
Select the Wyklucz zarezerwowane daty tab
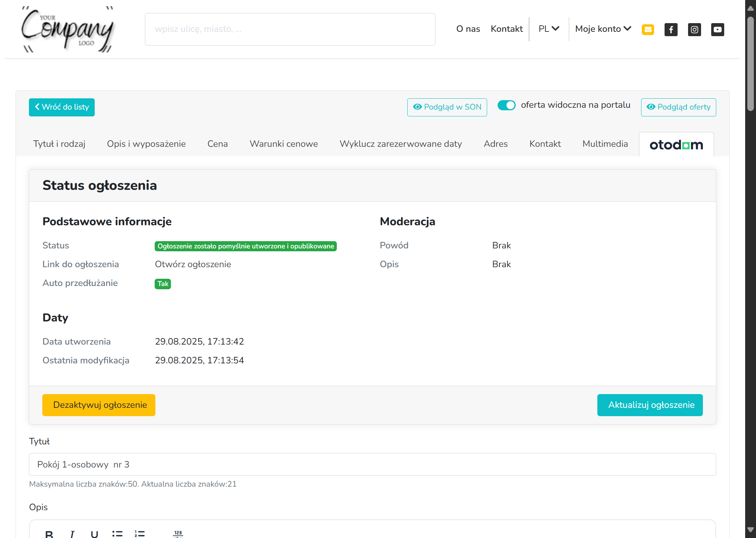pos(401,144)
